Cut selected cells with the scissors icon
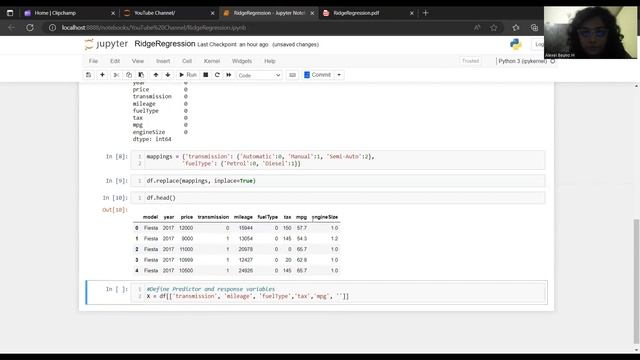This screenshot has height=360, width=640. tap(116, 75)
